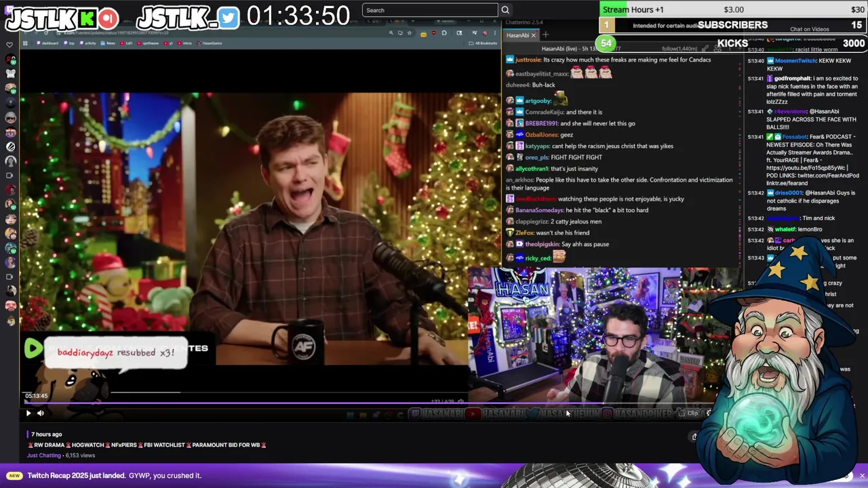Open the heart icon in left sidebar

click(x=9, y=45)
